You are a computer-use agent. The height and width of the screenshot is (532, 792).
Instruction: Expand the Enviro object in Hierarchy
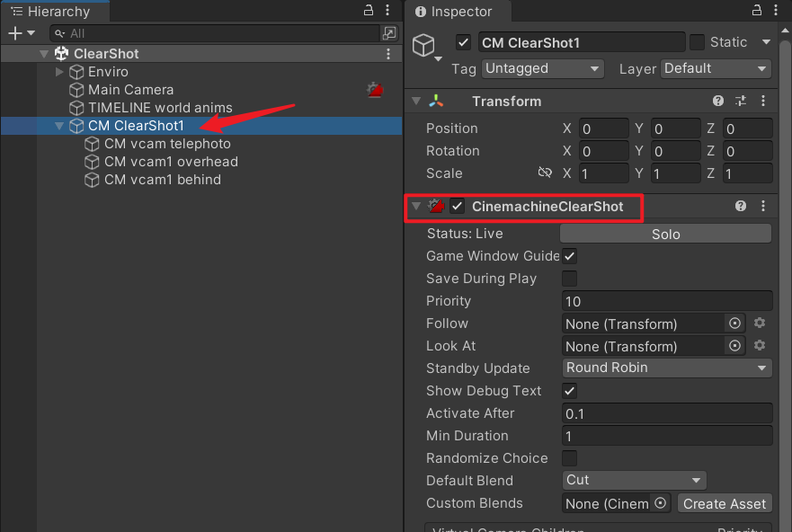tap(59, 72)
